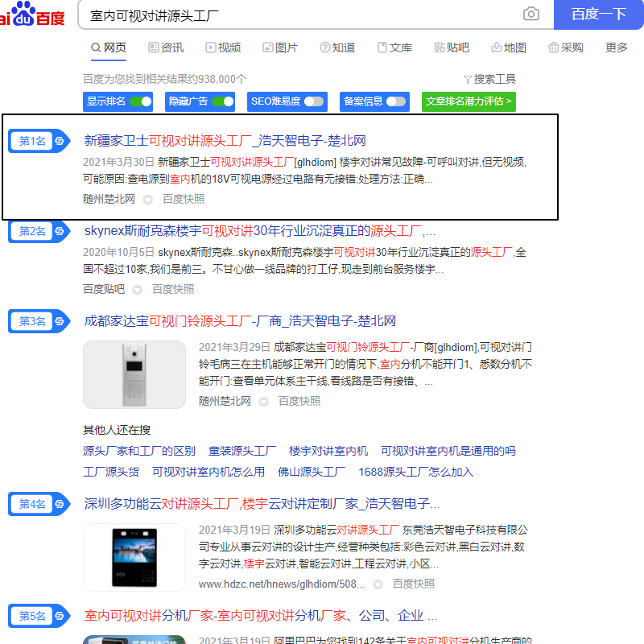Screen dimensions: 644x644
Task: Click the 百度一下 search button
Action: (x=598, y=14)
